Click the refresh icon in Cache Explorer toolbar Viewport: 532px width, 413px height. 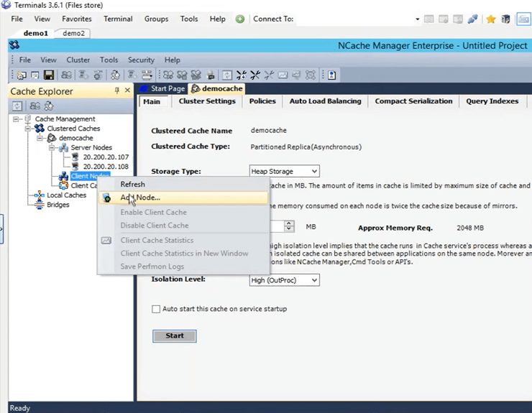pos(17,106)
